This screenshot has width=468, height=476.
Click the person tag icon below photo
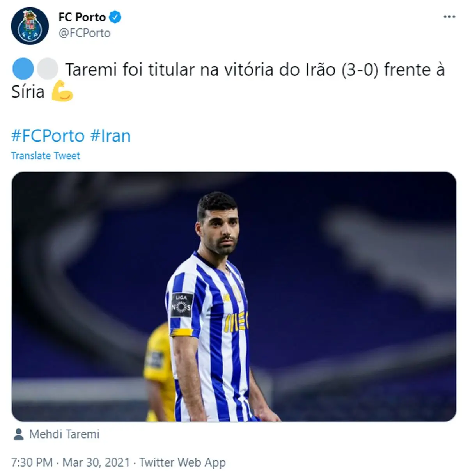tap(18, 434)
